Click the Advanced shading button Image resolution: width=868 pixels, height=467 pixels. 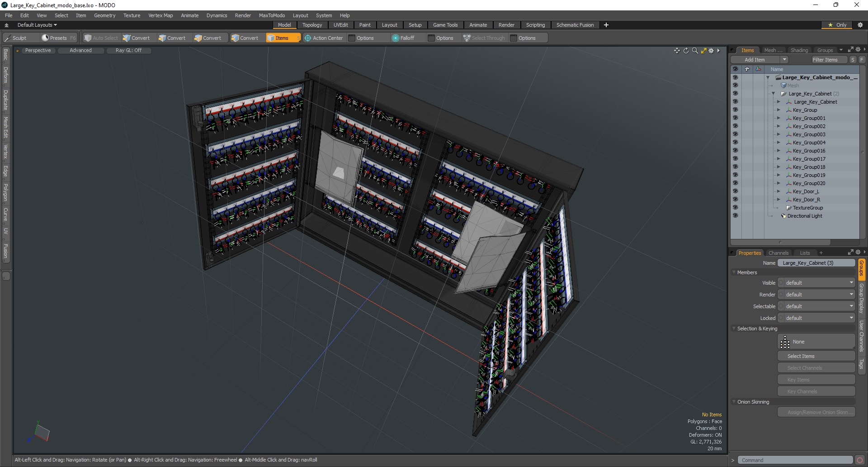(x=80, y=50)
